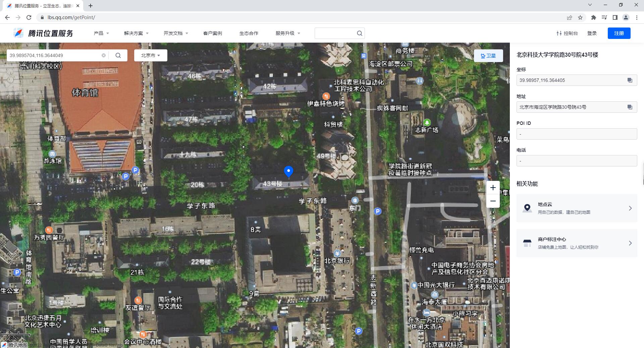Click the 登录 login link
644x348 pixels.
point(592,33)
